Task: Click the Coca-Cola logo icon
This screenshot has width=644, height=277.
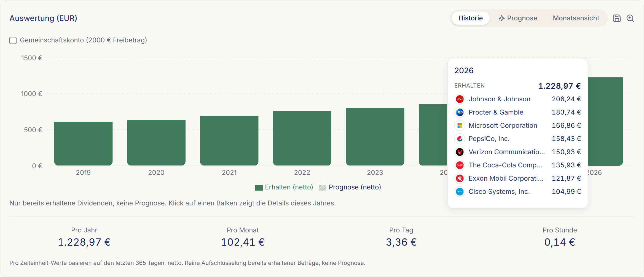Action: coord(460,165)
